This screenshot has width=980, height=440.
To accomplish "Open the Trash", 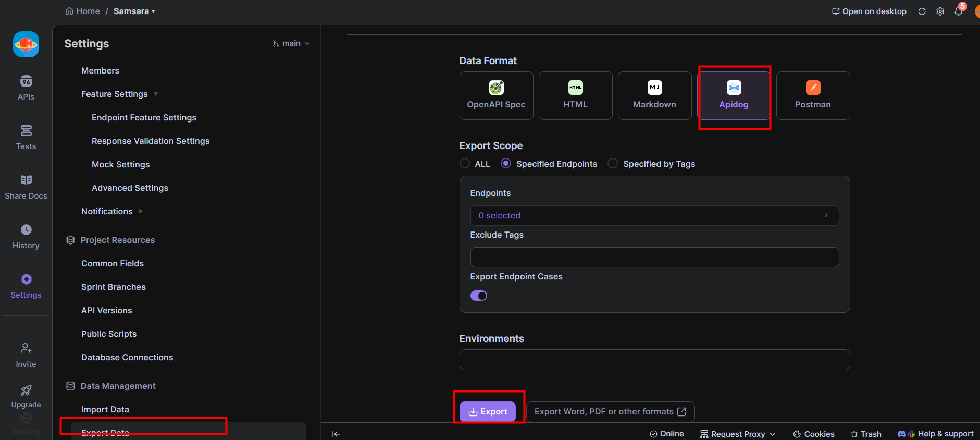I will pos(866,434).
